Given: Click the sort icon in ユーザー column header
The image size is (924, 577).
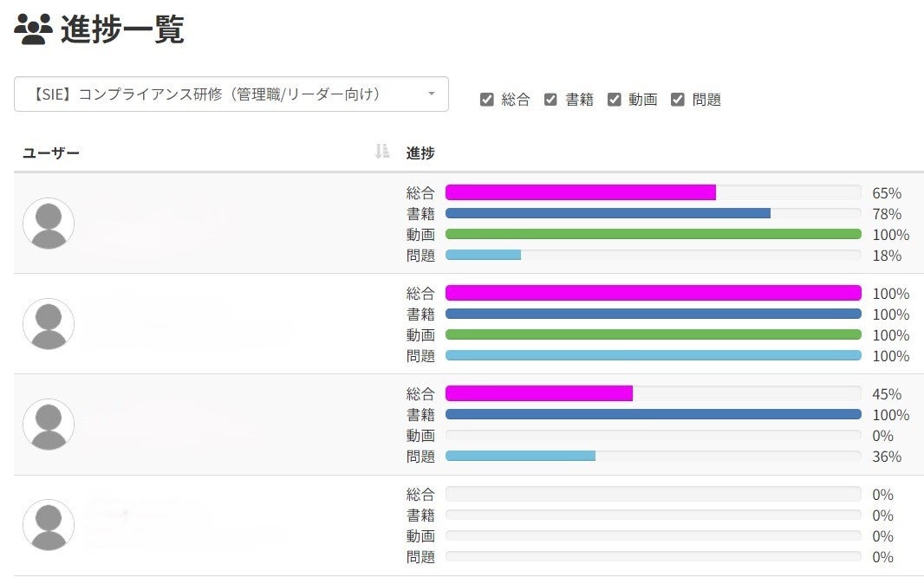Looking at the screenshot, I should coord(382,152).
